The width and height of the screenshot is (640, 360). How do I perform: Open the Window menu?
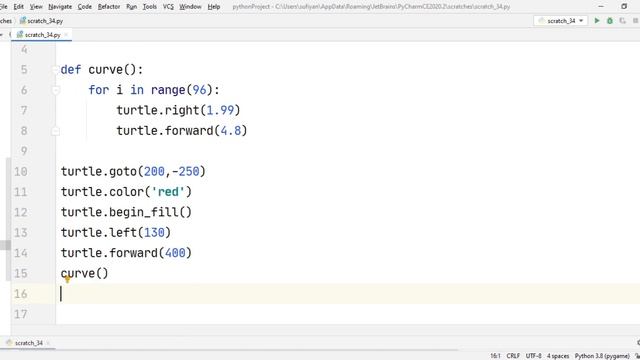190,7
